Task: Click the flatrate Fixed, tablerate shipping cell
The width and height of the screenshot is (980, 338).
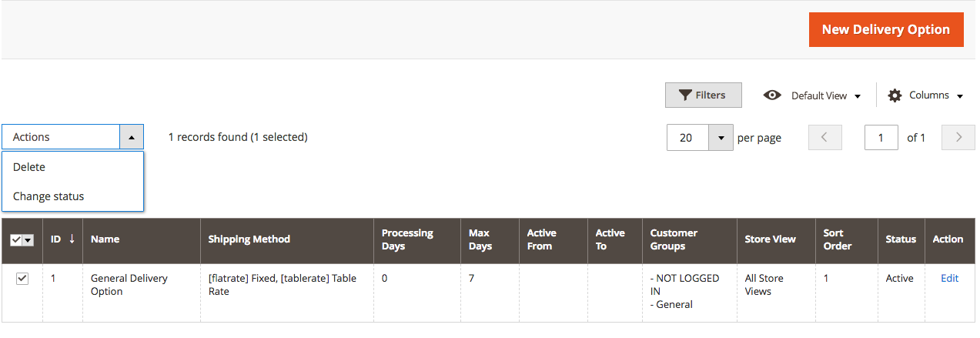Action: (x=287, y=293)
